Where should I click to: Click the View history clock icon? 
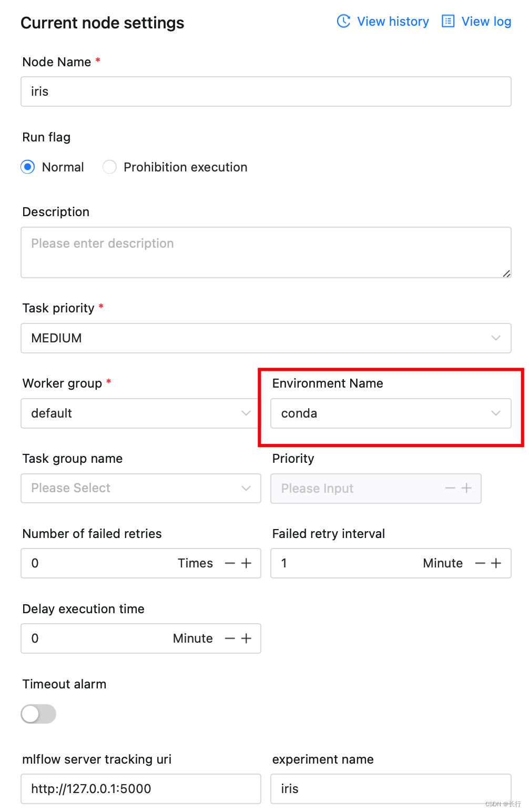pos(343,21)
